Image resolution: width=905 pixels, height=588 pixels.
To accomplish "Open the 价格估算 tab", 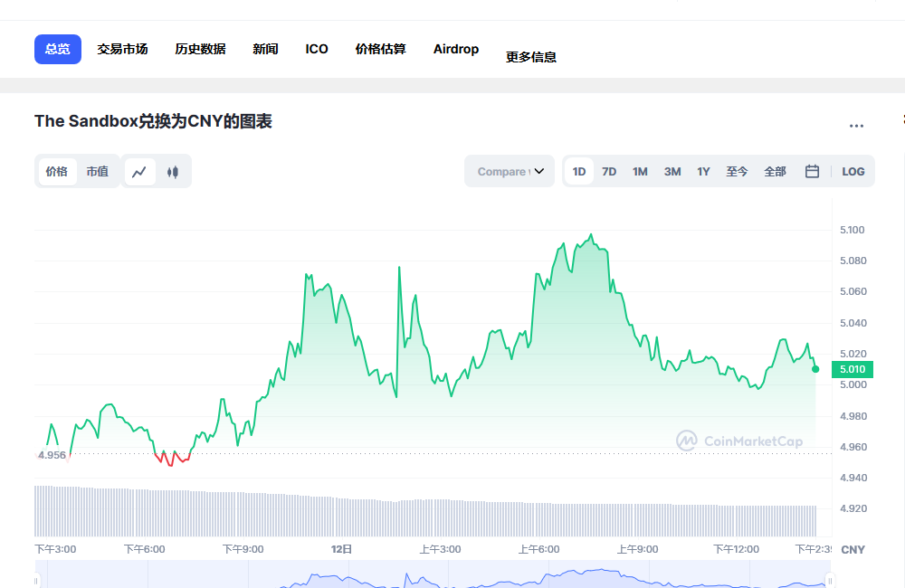I will pos(381,49).
